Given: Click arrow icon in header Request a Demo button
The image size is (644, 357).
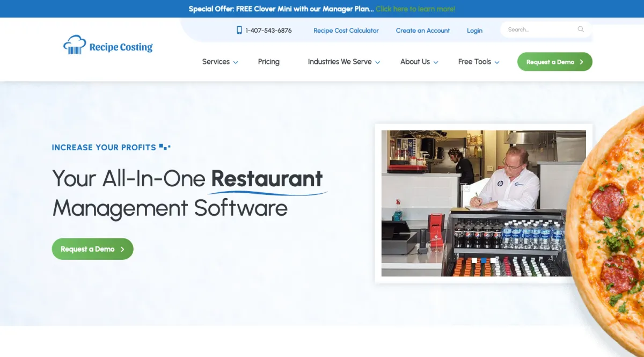Looking at the screenshot, I should click(582, 62).
